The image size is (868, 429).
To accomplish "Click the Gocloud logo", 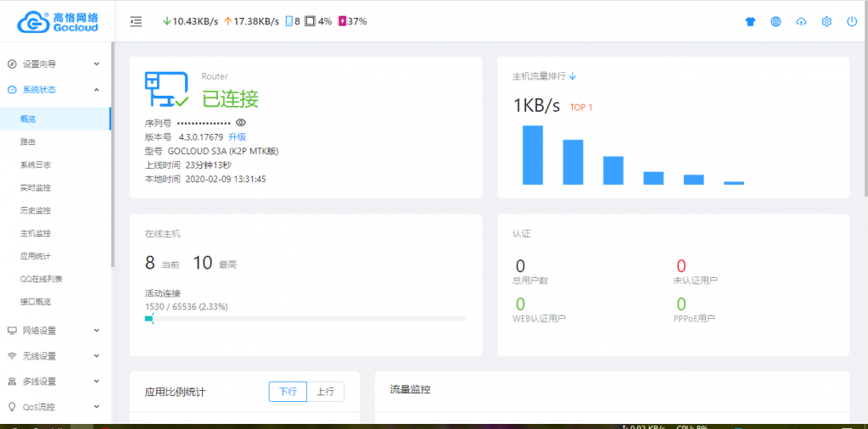I will (58, 21).
